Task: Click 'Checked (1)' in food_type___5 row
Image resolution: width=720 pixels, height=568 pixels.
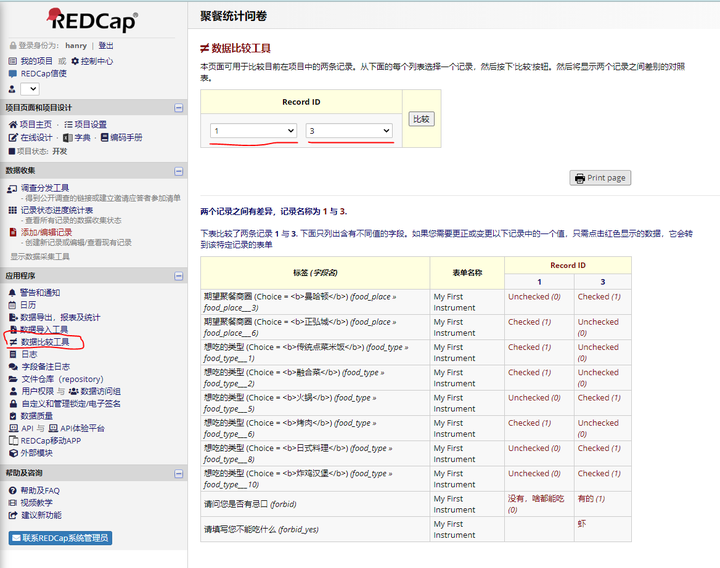Action: click(x=599, y=398)
